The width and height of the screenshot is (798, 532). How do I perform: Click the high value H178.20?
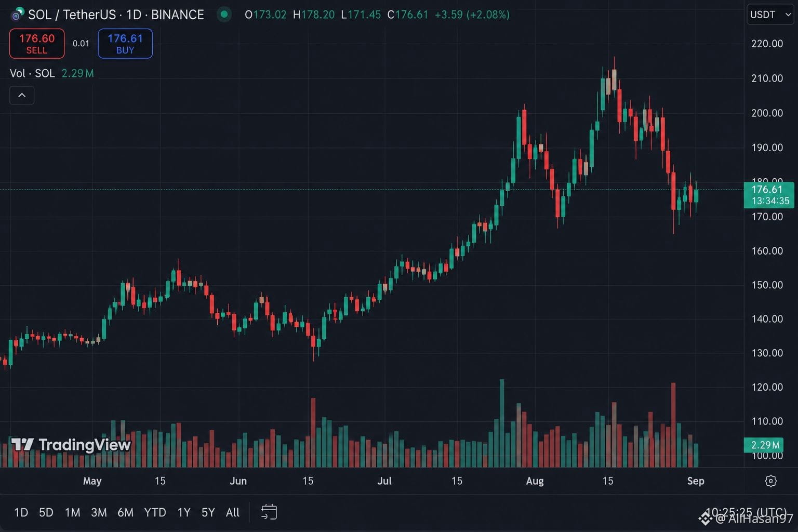[314, 15]
